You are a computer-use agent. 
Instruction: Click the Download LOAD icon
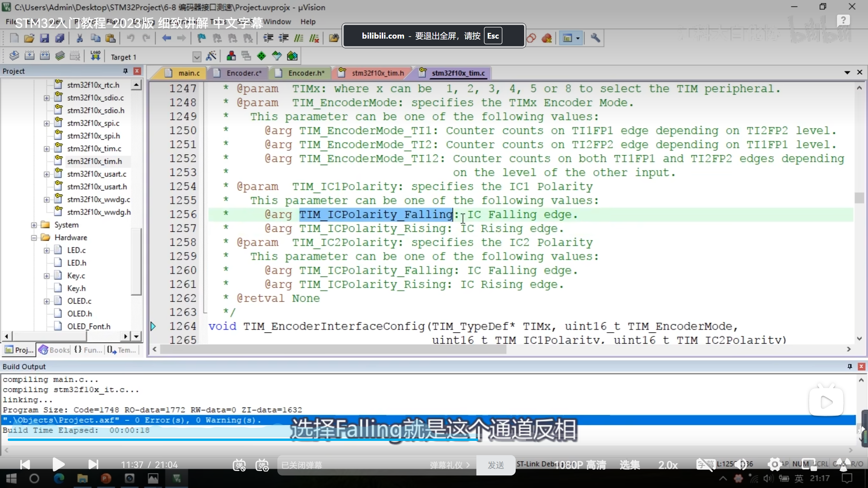pos(95,56)
